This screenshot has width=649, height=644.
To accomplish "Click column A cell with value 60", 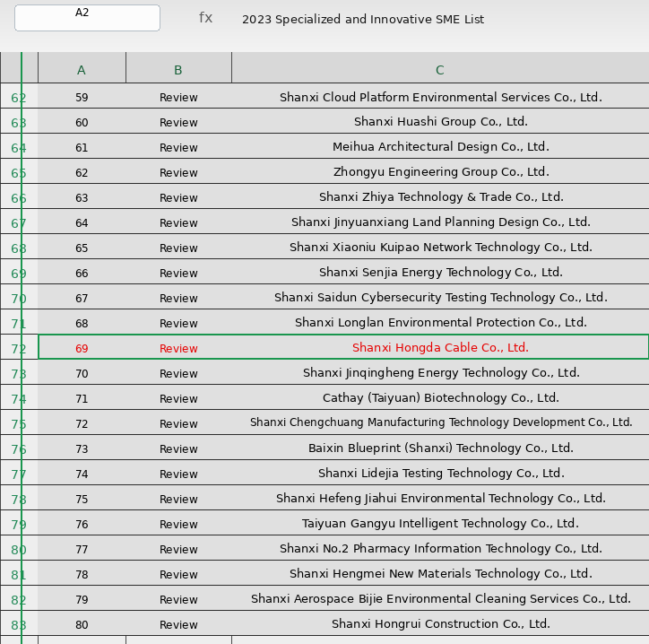I will point(82,123).
